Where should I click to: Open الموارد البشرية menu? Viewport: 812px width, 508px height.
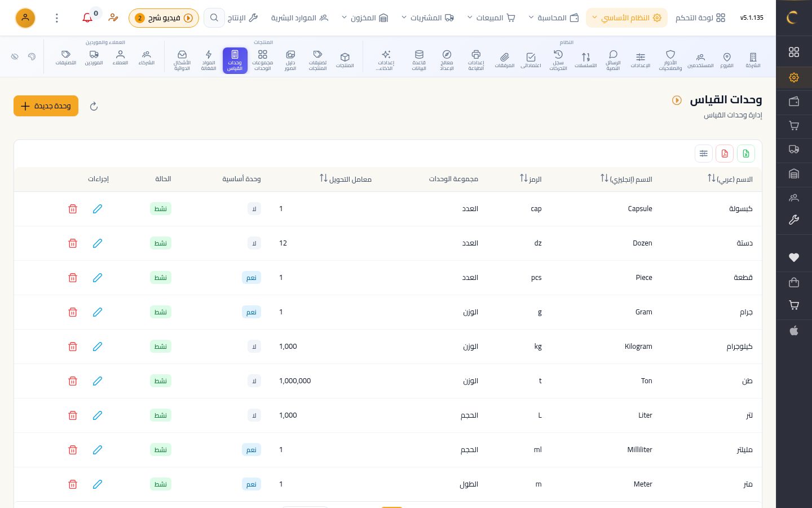(x=299, y=18)
